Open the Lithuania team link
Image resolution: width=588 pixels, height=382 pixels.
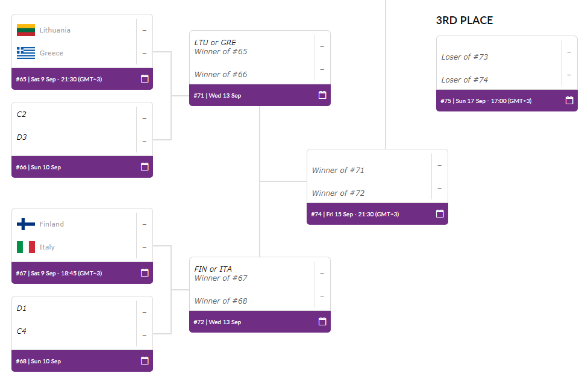click(x=55, y=30)
